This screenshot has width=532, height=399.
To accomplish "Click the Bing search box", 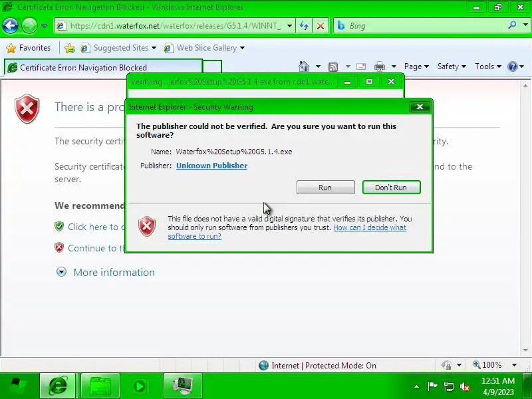I will point(420,26).
